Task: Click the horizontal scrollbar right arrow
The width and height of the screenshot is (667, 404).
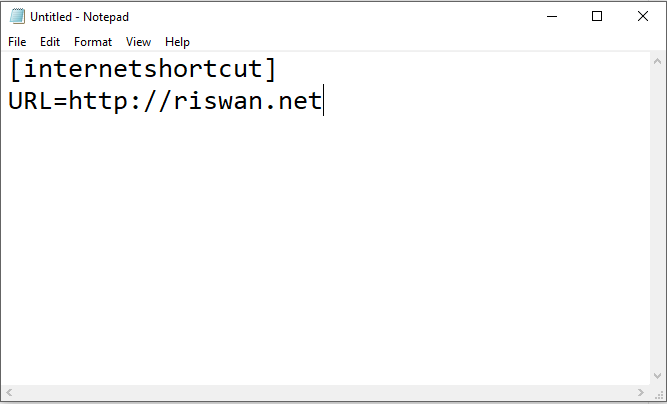Action: [x=640, y=391]
